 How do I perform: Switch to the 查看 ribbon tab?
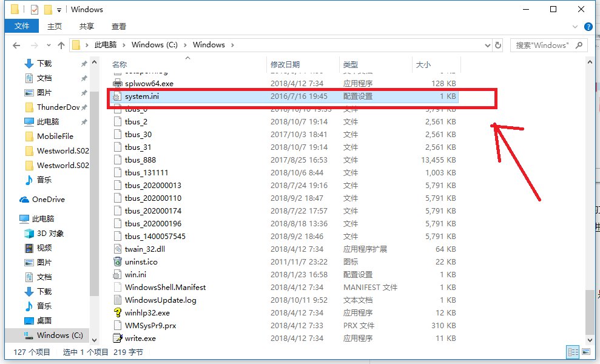point(119,26)
